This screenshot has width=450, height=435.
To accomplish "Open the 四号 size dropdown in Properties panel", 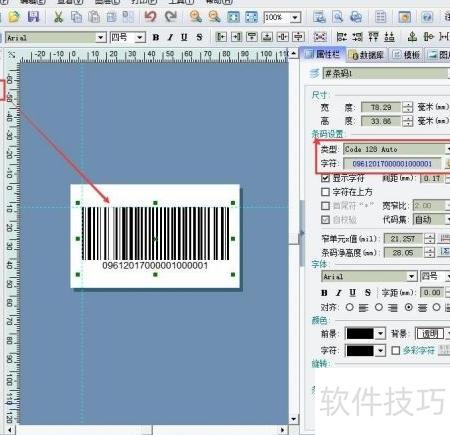I will tap(448, 276).
